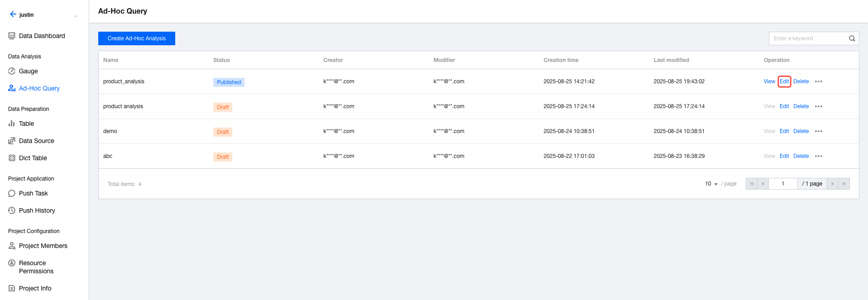Click the Dict Table sidebar icon
Viewport: 868px width, 300px height.
click(x=12, y=158)
